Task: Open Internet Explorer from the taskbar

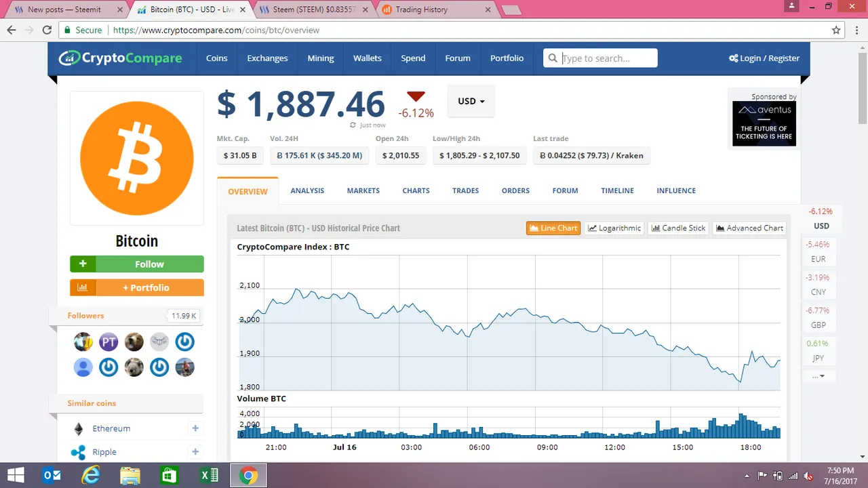Action: (x=91, y=476)
